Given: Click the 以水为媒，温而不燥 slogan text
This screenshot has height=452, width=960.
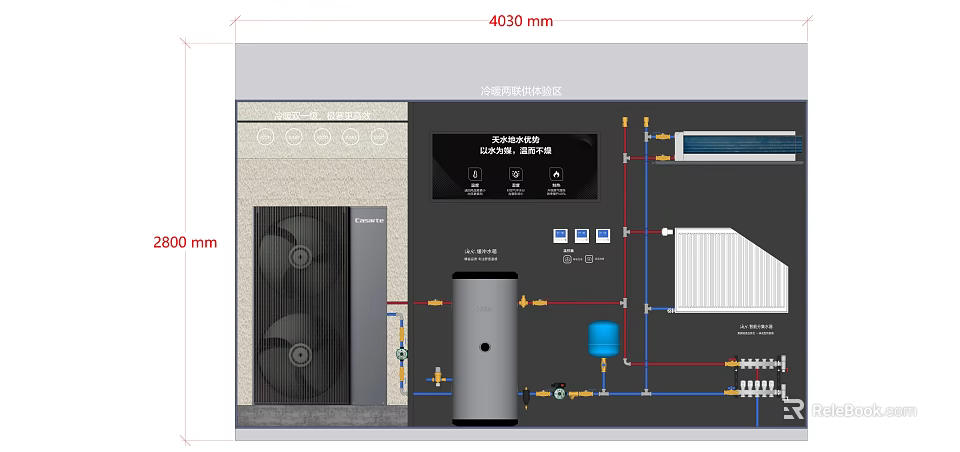Looking at the screenshot, I should pos(515,151).
